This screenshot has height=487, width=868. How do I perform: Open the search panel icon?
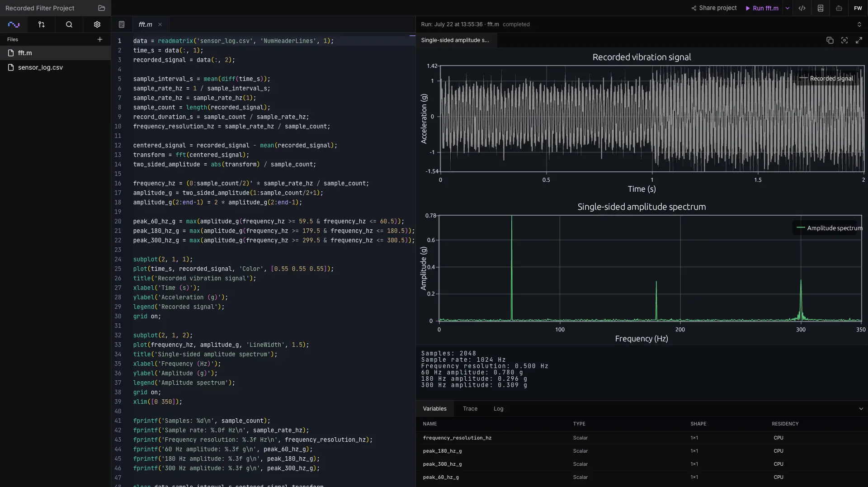click(x=69, y=24)
